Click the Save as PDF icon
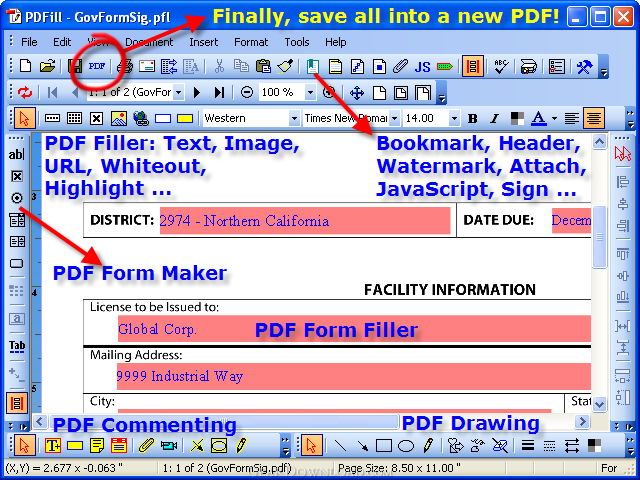Screen dimensions: 640x480 click(97, 66)
